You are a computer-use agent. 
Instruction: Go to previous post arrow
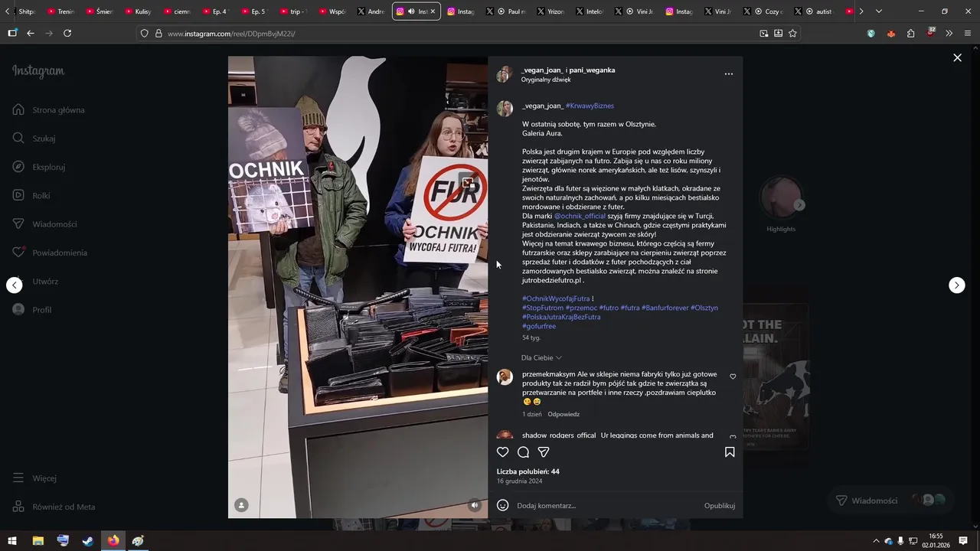click(x=15, y=285)
